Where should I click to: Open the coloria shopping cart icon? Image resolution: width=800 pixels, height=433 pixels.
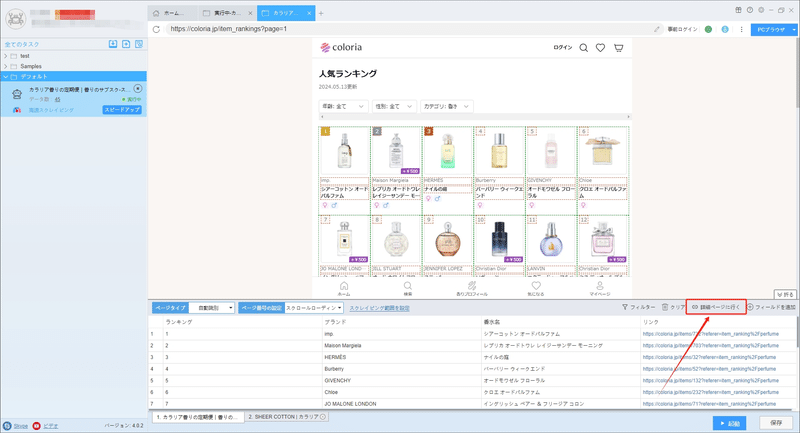click(618, 47)
